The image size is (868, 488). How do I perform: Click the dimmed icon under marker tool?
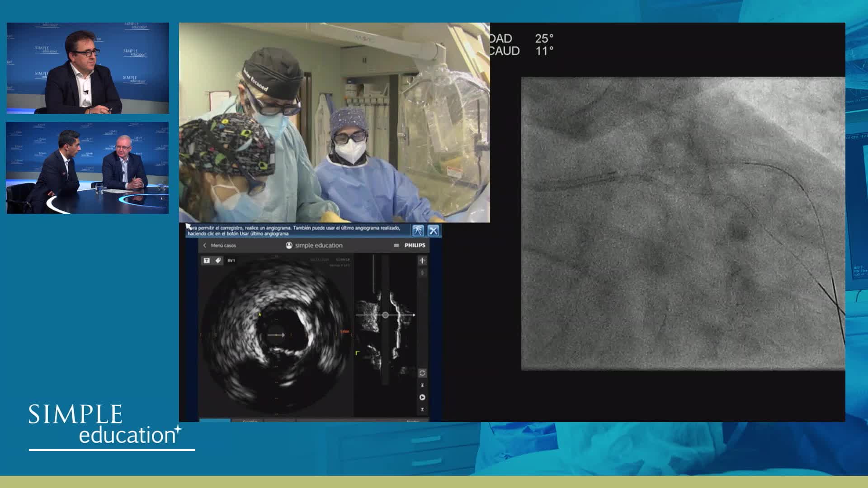pyautogui.click(x=422, y=272)
